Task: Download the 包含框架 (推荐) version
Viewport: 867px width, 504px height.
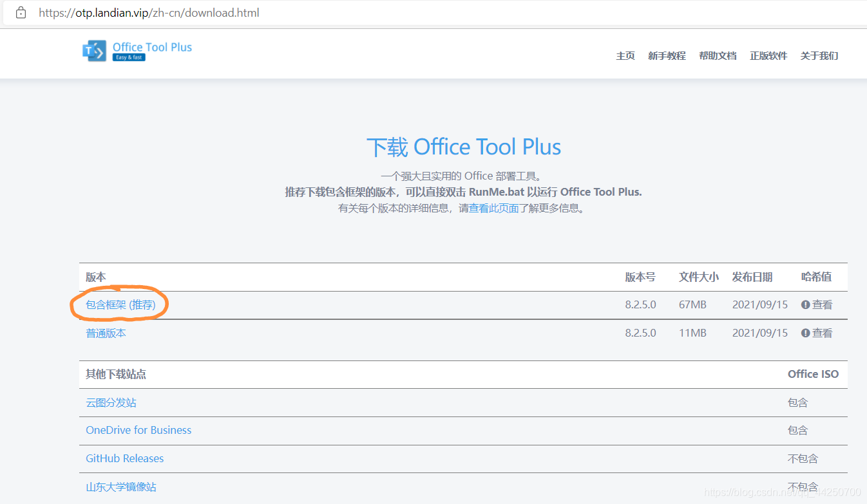Action: point(120,305)
